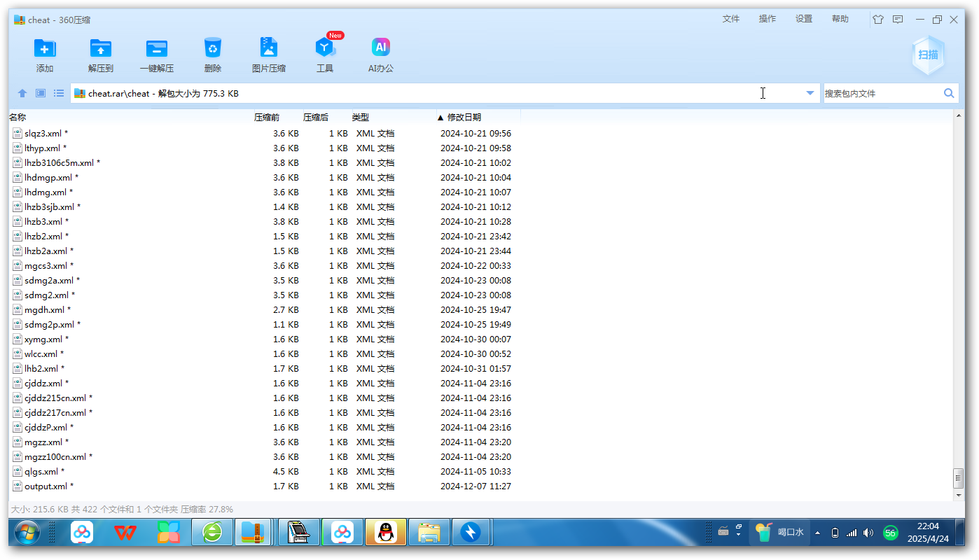This screenshot has width=979, height=560.
Task: Click the 搜索包内文件 search input field
Action: [x=882, y=93]
